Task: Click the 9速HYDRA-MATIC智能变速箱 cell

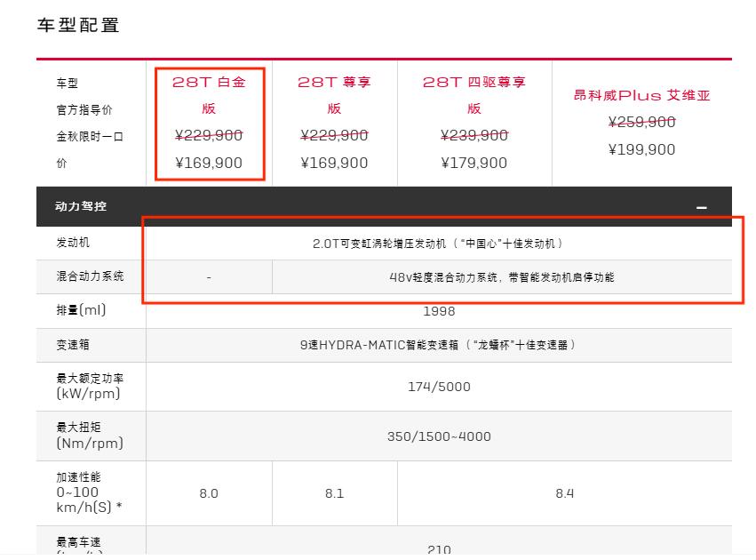Action: pyautogui.click(x=439, y=345)
